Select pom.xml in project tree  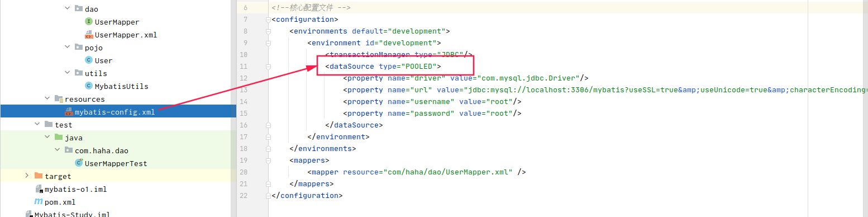coord(60,202)
